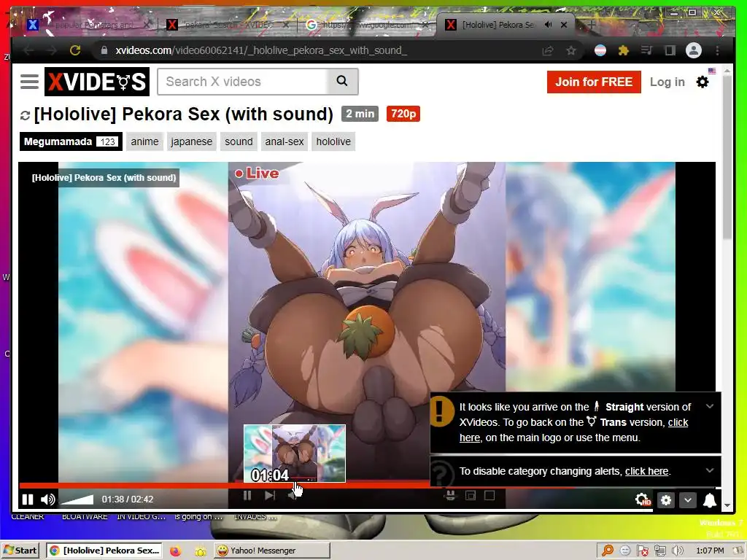Click the 01:04 seek preview thumbnail
The height and width of the screenshot is (560, 747).
[295, 454]
